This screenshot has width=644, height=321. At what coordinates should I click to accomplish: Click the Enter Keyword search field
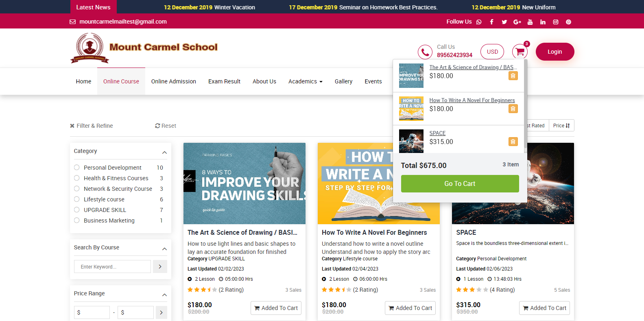(112, 266)
